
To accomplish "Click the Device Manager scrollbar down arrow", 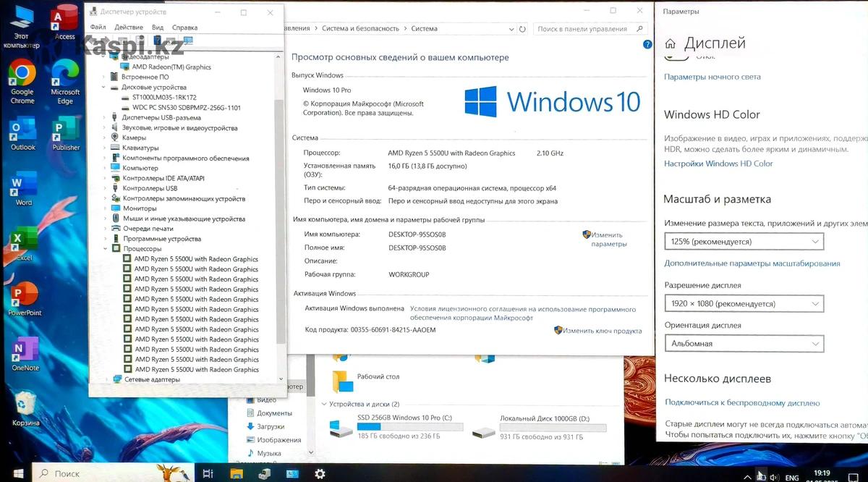I will pos(281,379).
